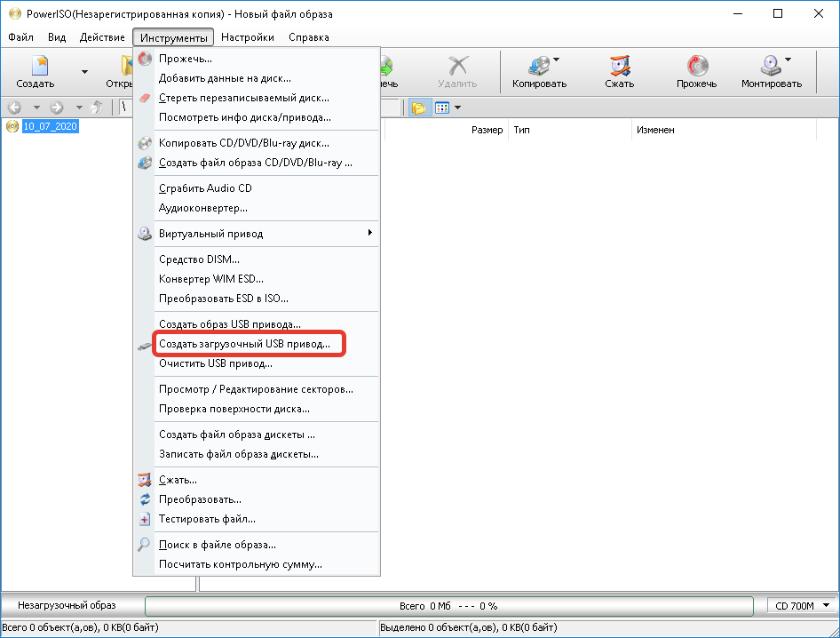This screenshot has height=638, width=840.
Task: Select Конвертер WIM ESD...
Action: (257, 279)
